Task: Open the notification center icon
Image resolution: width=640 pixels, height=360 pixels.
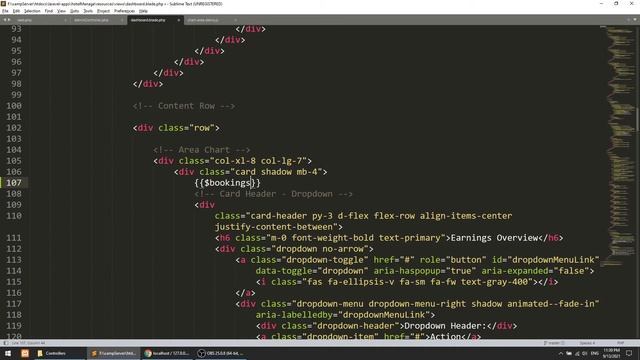Action: click(629, 353)
